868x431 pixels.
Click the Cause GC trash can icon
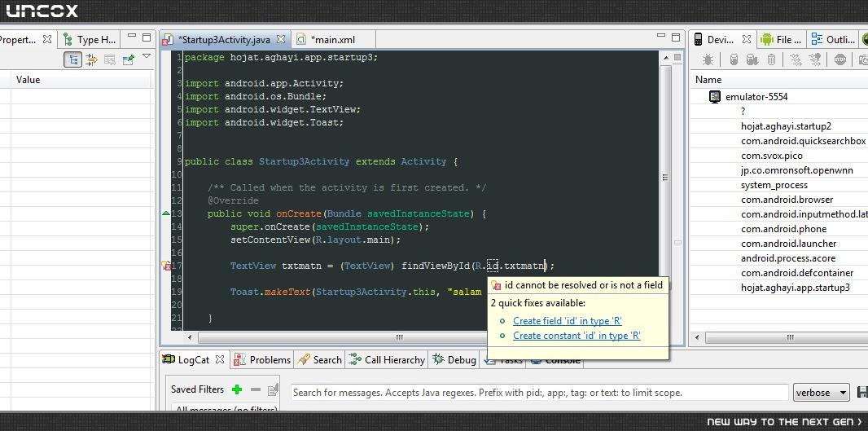click(x=771, y=59)
